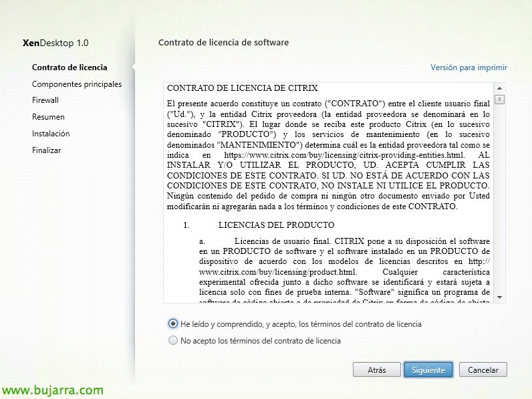Select the 'Componentes principales' step

point(77,84)
